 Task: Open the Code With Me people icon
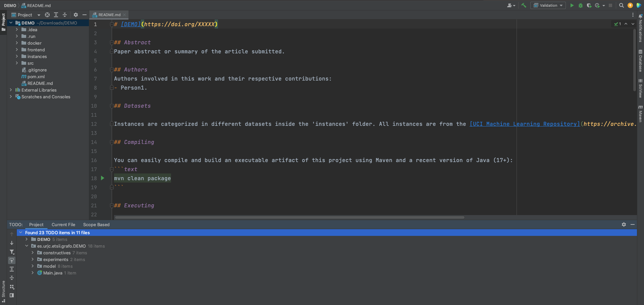[511, 5]
